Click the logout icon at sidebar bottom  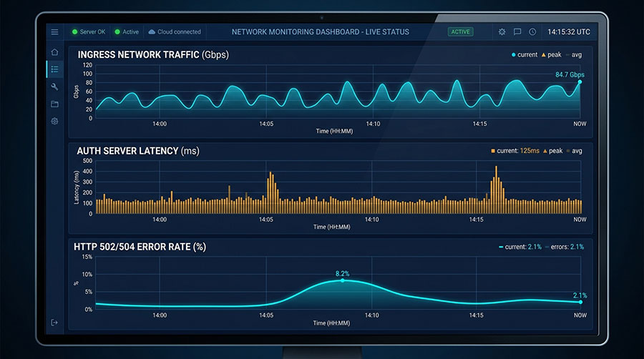[54, 323]
